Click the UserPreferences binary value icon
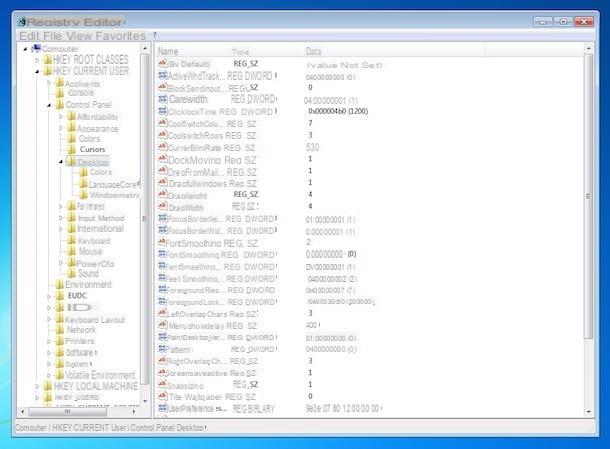610x449 pixels. 163,408
